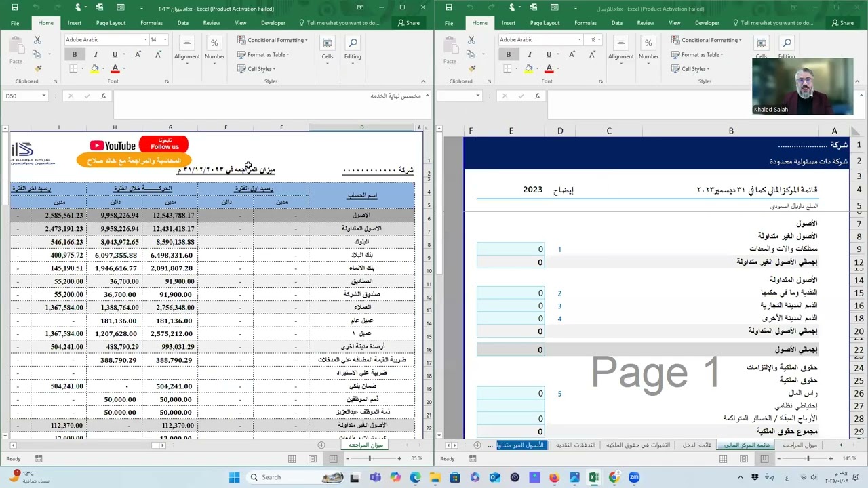Open Page Layout tab in right window
The width and height of the screenshot is (868, 488).
pyautogui.click(x=545, y=22)
